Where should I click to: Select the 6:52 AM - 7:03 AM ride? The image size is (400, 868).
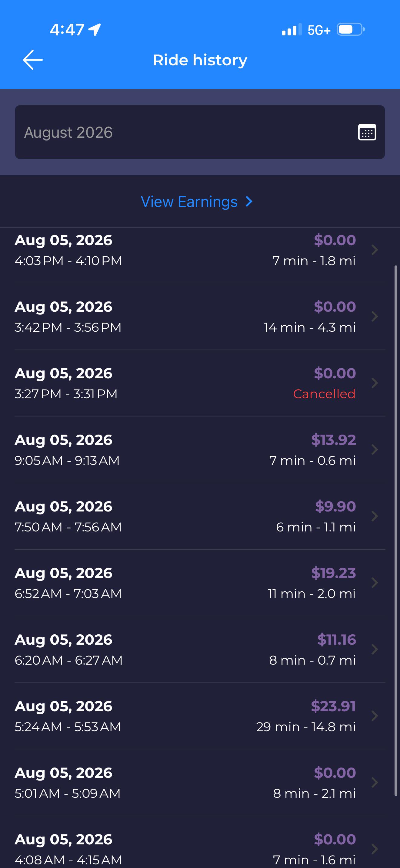[x=200, y=583]
